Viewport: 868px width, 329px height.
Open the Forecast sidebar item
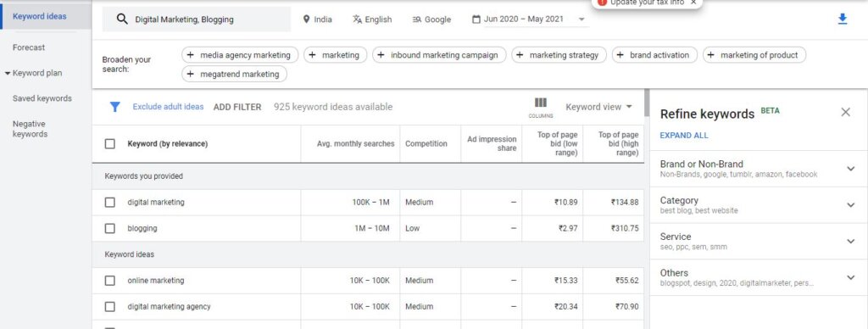coord(29,47)
